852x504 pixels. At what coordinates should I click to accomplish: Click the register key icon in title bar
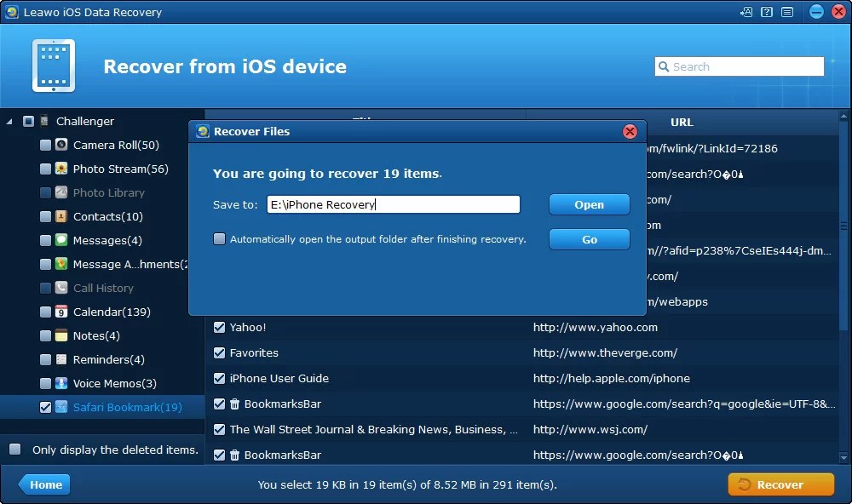[x=746, y=12]
